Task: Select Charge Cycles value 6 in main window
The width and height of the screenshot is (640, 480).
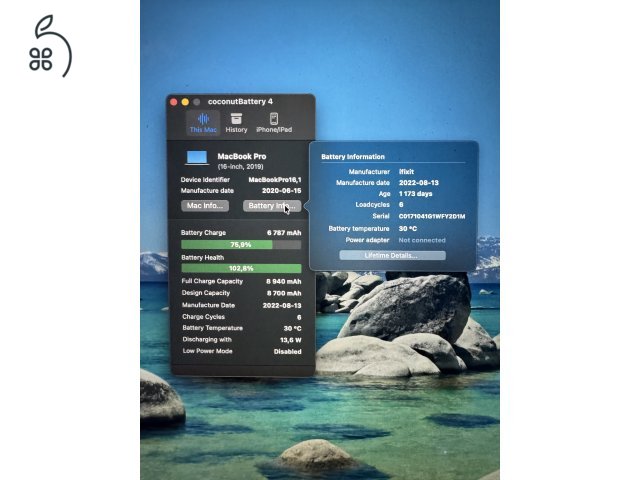Action: [x=299, y=317]
